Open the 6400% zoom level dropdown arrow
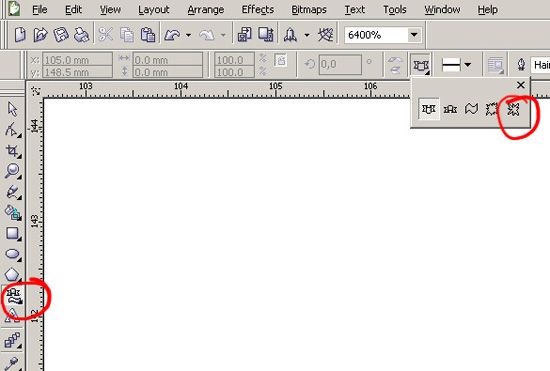The image size is (550, 371). pyautogui.click(x=414, y=35)
